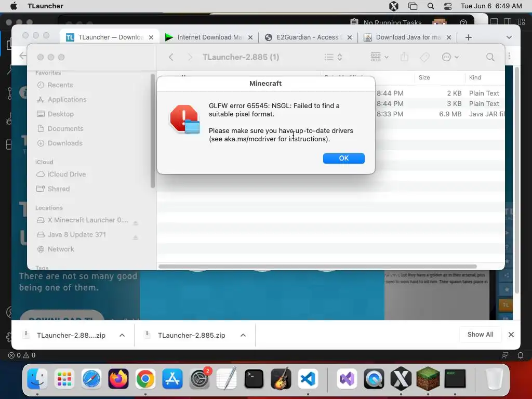
Task: Select Network in Finder sidebar
Action: click(x=61, y=249)
